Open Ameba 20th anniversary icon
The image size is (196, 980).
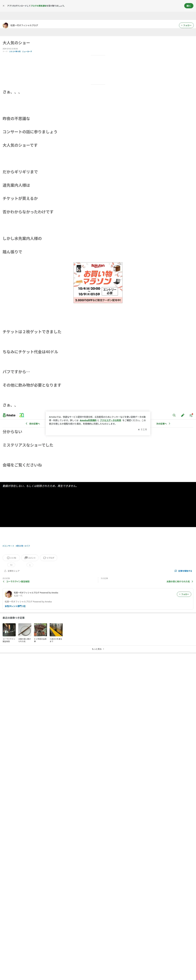pos(22,415)
